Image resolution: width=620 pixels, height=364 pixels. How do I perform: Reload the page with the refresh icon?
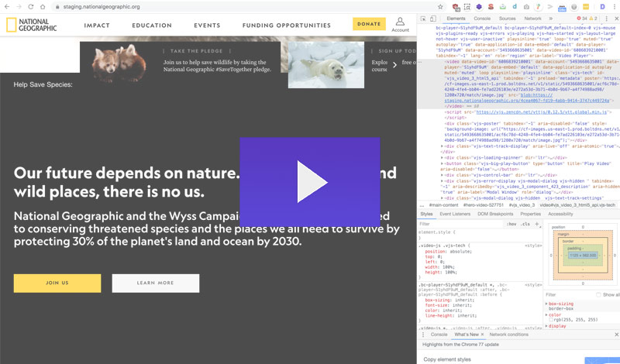pyautogui.click(x=31, y=7)
